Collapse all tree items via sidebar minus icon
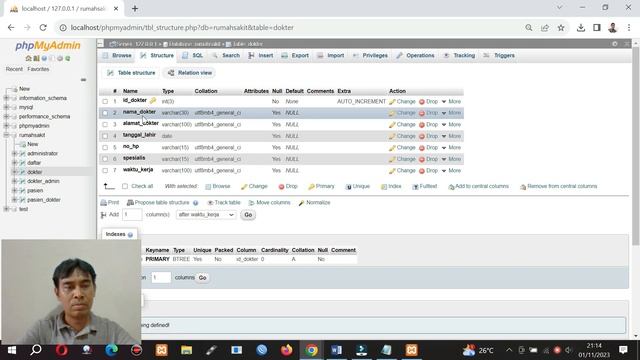The width and height of the screenshot is (640, 360). 83,80
